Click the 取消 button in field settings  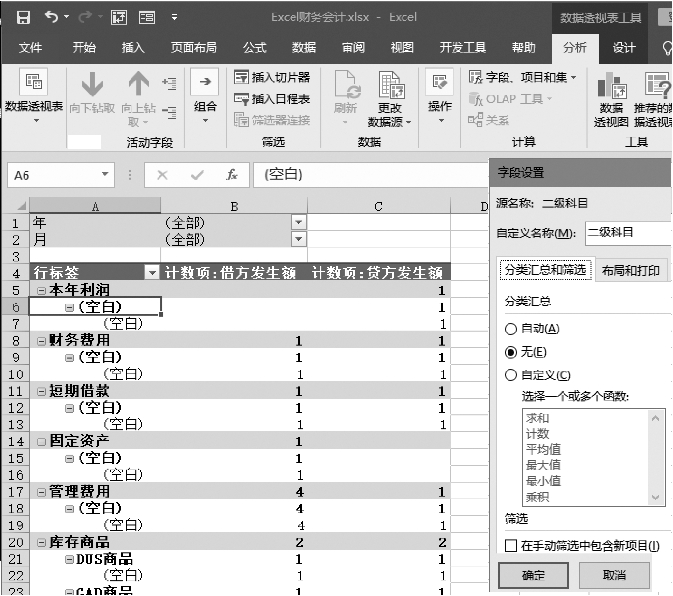(x=614, y=576)
